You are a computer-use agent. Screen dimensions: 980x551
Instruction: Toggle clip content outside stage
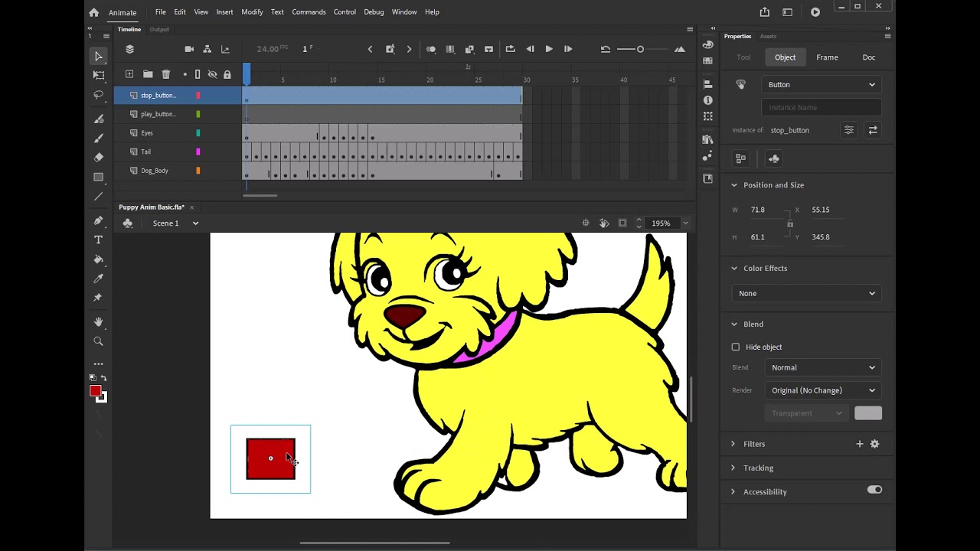622,223
